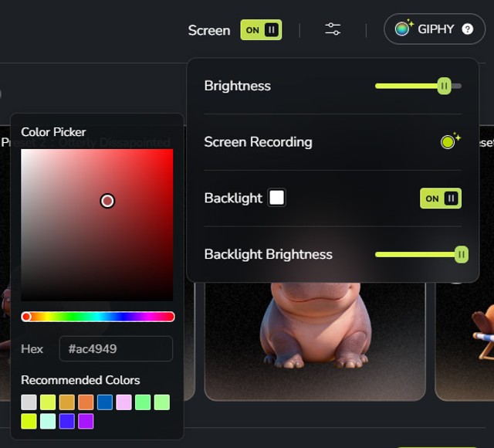Open the Backlight white color swatch
Viewport: 494px width, 448px height.
[276, 198]
